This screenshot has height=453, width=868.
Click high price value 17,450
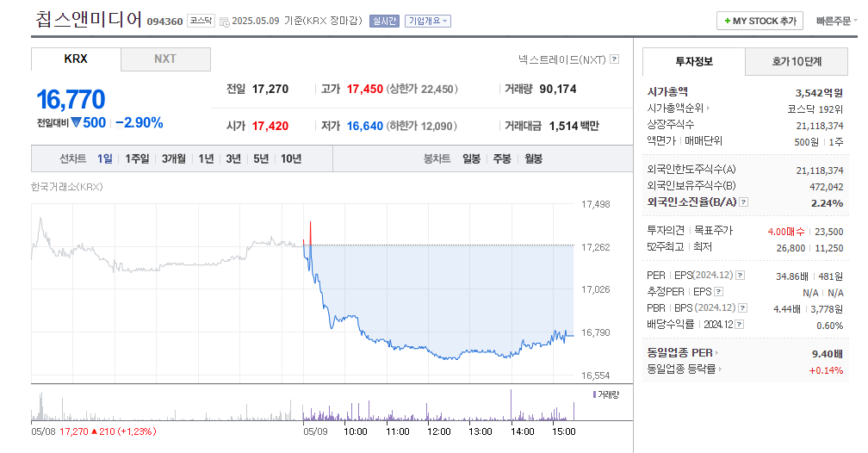(x=365, y=90)
